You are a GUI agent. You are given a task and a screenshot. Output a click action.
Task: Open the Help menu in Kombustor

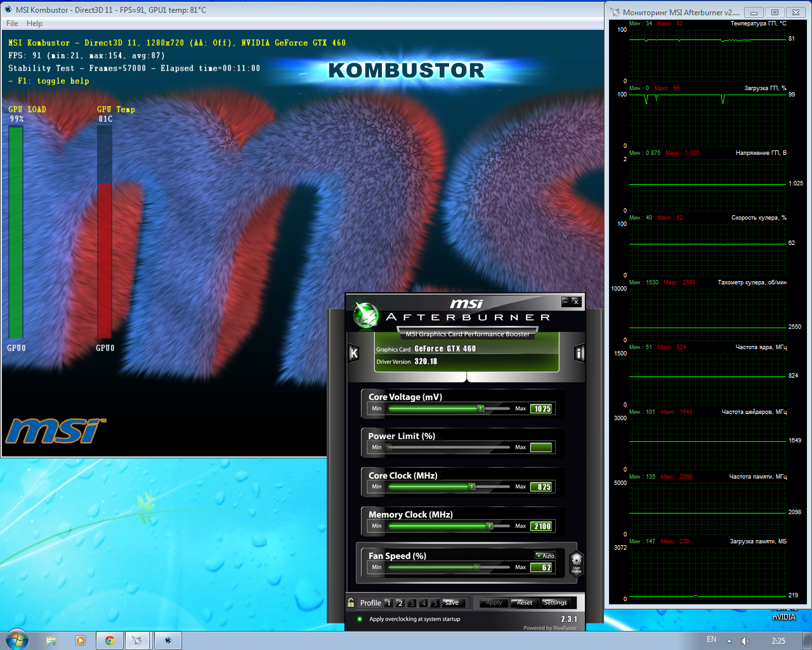point(34,23)
